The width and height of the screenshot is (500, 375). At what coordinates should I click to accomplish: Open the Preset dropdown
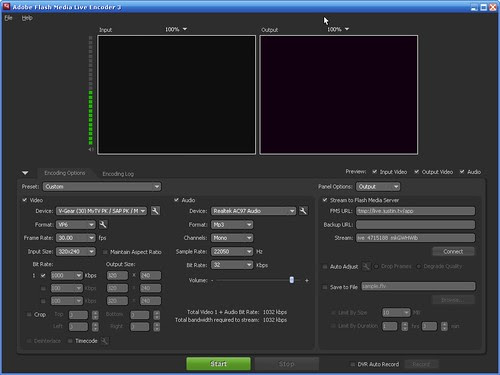pos(102,187)
